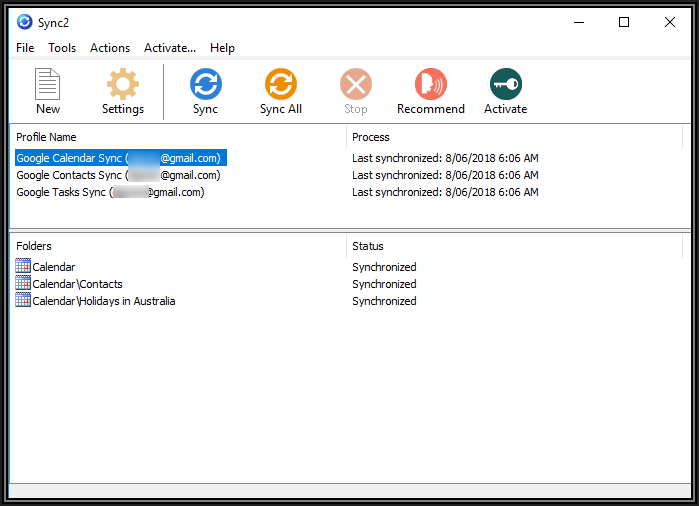Click the Sync2 app icon in title bar
The height and width of the screenshot is (506, 699).
click(x=25, y=22)
